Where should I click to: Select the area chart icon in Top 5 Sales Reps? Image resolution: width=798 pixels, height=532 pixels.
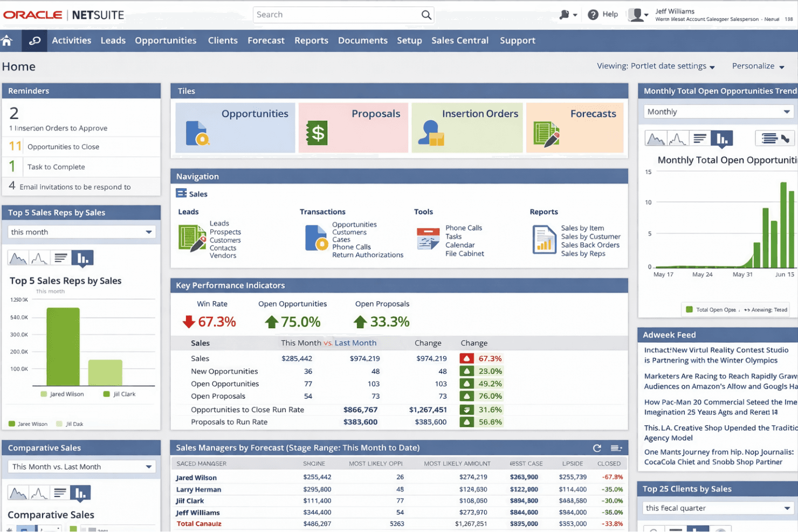click(18, 258)
